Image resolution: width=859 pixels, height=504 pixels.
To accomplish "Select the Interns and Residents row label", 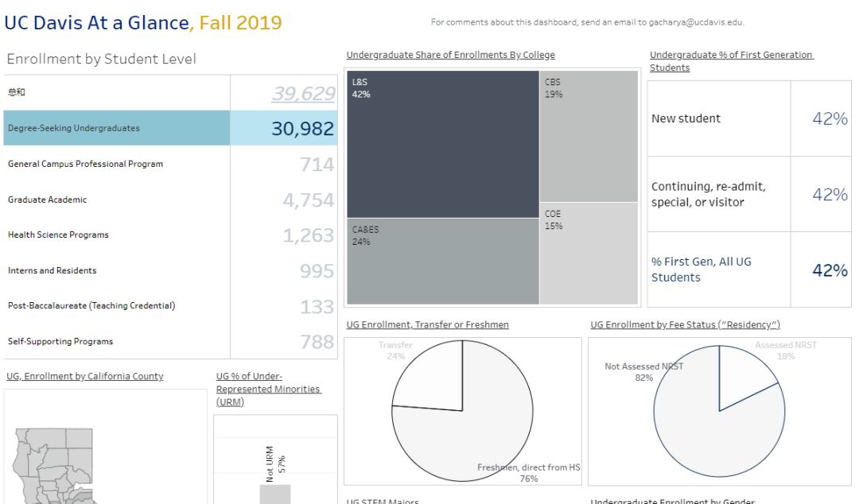I will (x=52, y=270).
